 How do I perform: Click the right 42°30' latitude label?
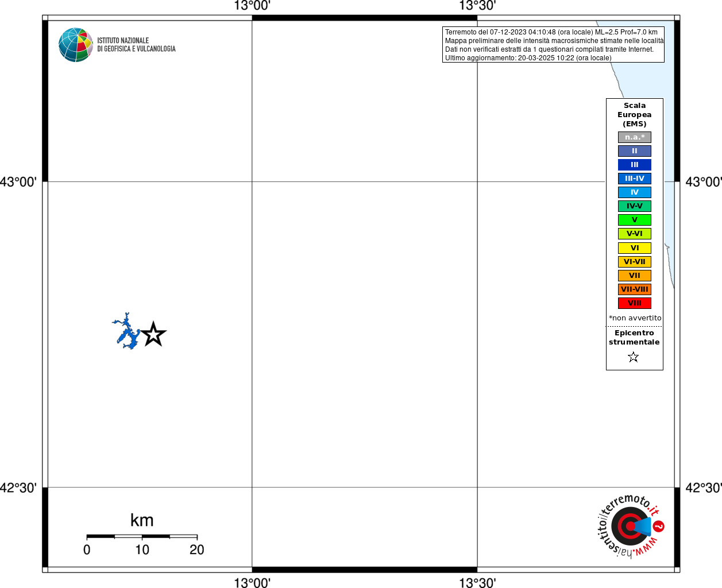704,488
